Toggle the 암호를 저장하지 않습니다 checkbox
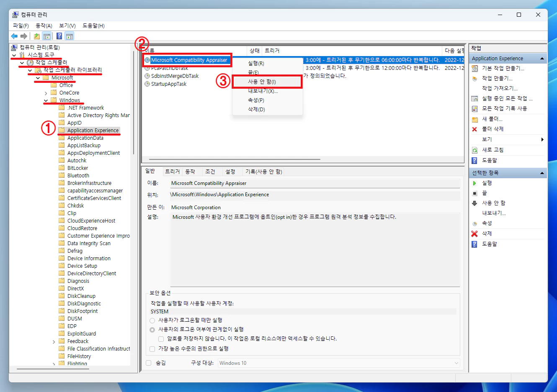Image resolution: width=557 pixels, height=392 pixels. click(161, 339)
